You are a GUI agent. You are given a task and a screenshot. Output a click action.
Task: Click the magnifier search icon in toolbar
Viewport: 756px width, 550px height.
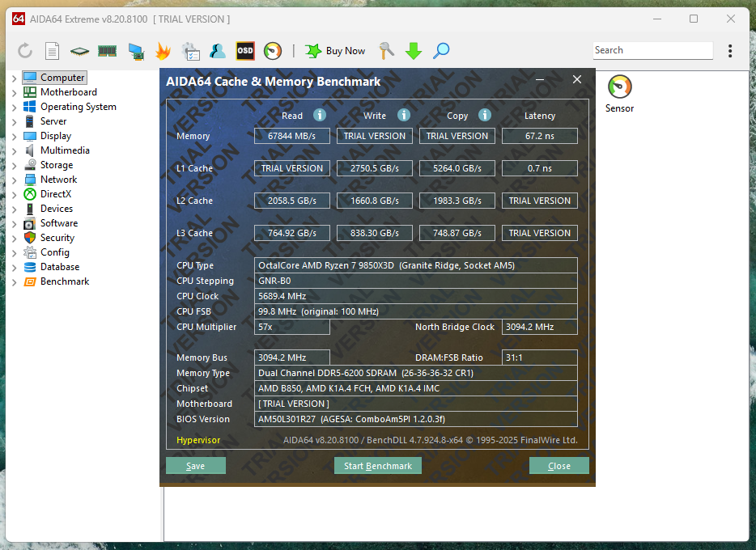tap(441, 51)
